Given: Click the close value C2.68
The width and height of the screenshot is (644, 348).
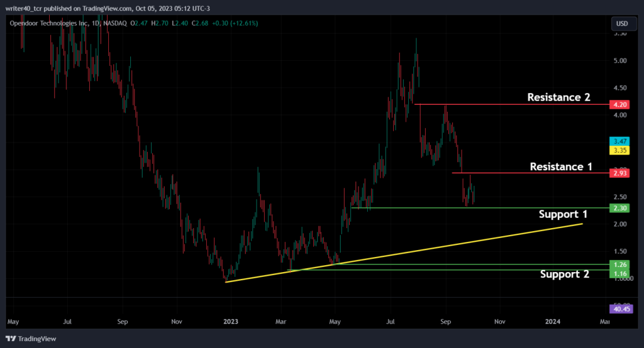Looking at the screenshot, I should coord(200,23).
